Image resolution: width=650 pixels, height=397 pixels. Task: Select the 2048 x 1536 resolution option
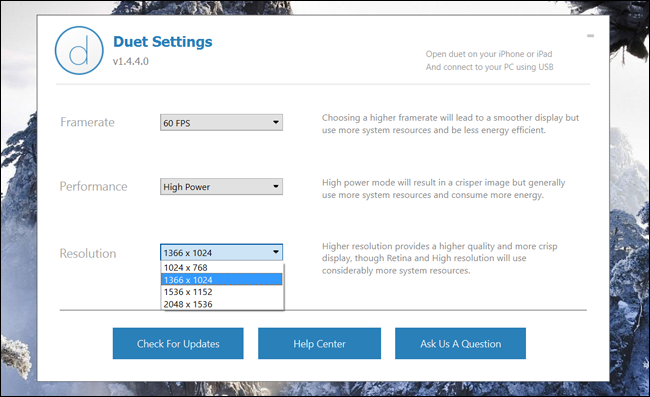tap(222, 304)
